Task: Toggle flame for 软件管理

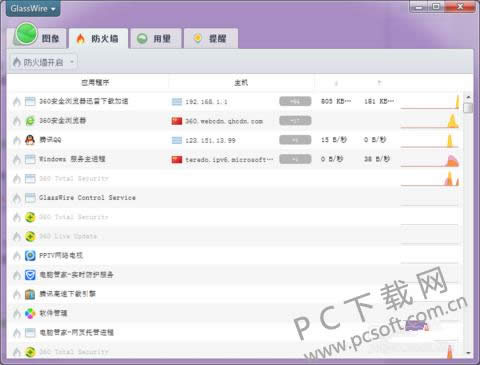Action: [17, 313]
